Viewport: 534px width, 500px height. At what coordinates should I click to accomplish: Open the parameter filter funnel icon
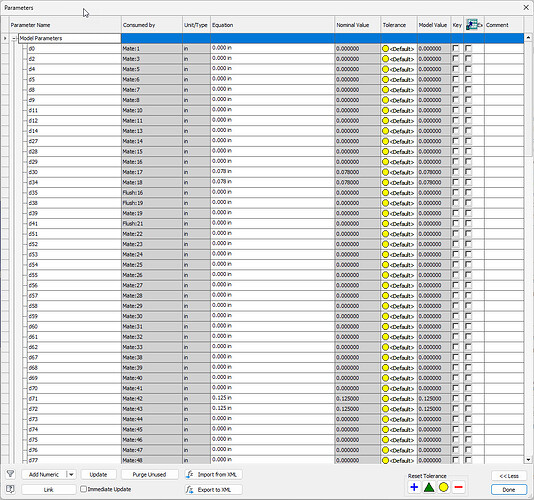point(11,474)
